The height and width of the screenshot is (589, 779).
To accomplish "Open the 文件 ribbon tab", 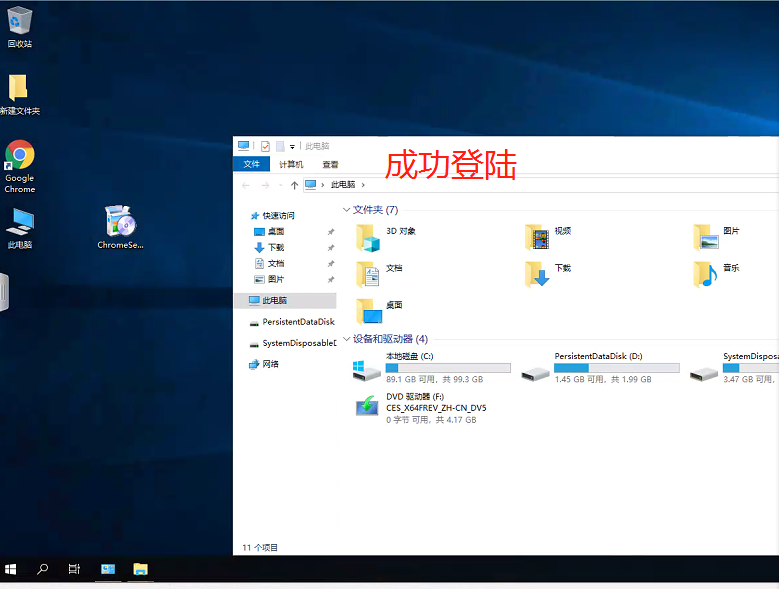I will pyautogui.click(x=251, y=164).
